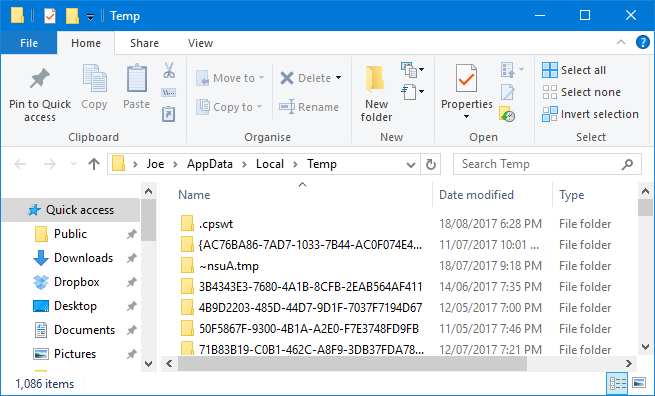Screen dimensions: 655x396
Task: Click Local in address breadcrumb
Action: 270,164
